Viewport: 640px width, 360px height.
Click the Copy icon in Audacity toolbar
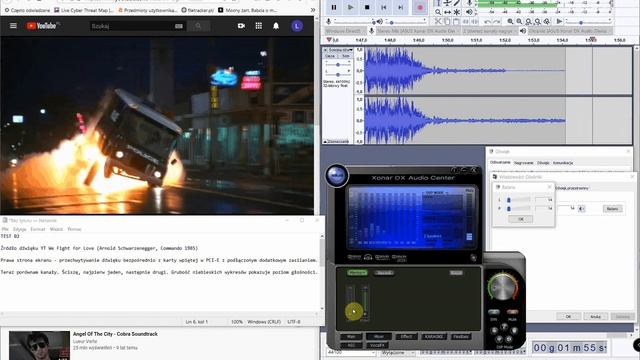click(447, 21)
